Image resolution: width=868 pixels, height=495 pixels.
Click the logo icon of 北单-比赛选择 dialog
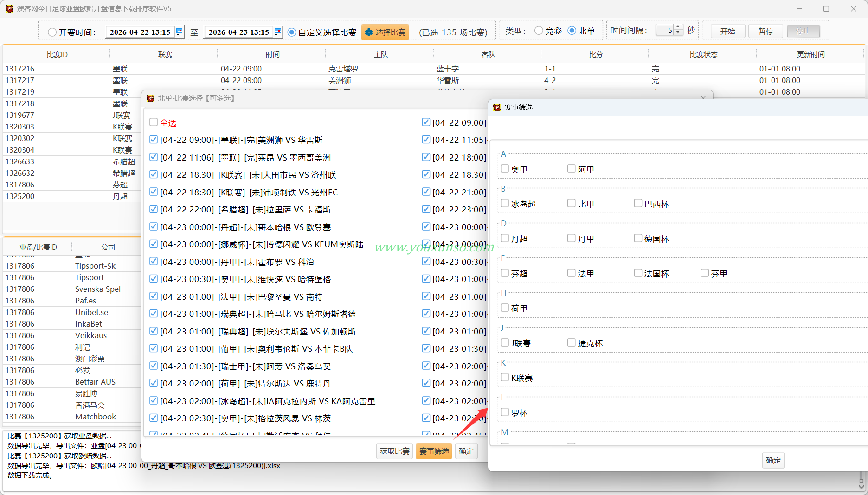(x=150, y=98)
